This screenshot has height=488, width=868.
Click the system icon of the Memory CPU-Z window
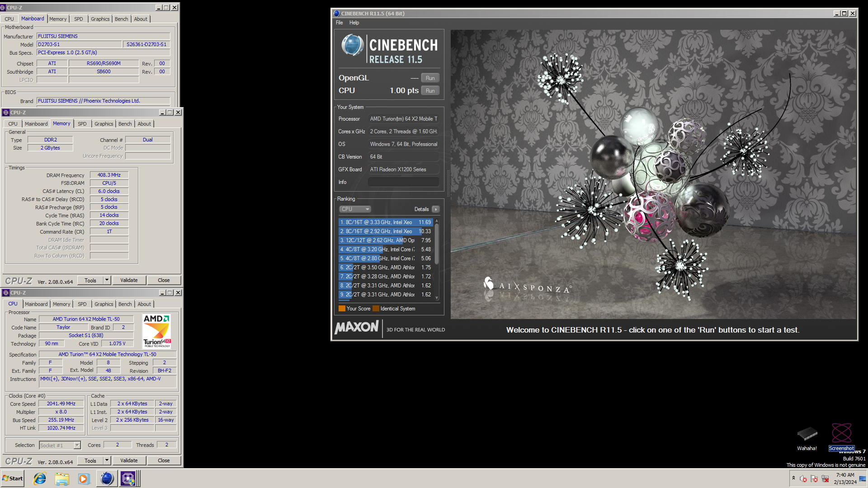click(x=6, y=113)
